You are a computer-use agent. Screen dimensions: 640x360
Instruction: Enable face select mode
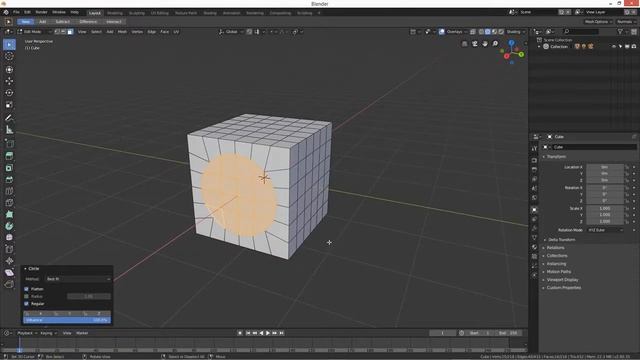70,31
